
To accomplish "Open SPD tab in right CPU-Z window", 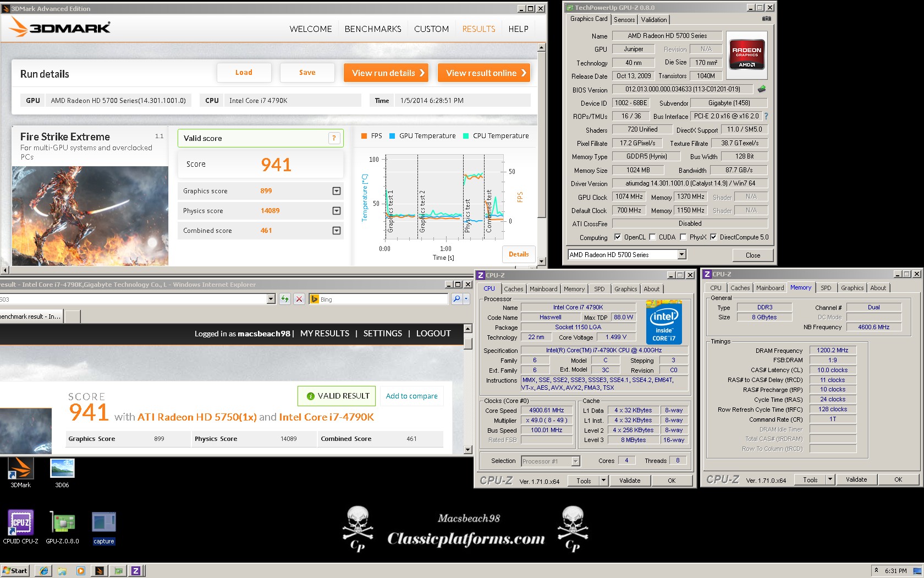I will tap(826, 288).
